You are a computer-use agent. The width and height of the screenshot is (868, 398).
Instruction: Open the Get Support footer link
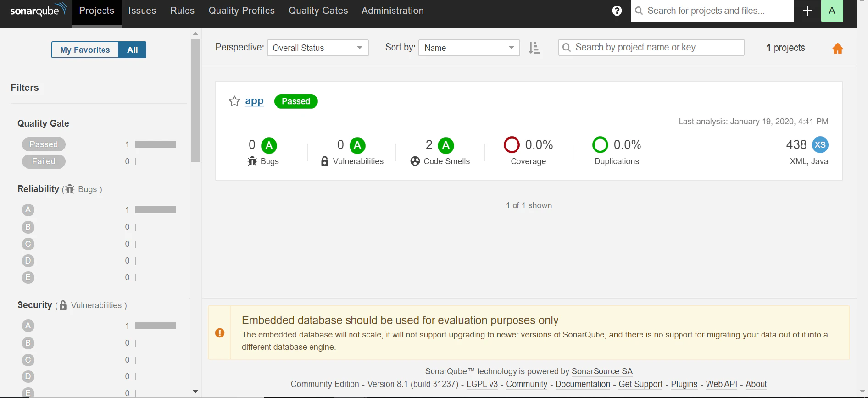(641, 384)
